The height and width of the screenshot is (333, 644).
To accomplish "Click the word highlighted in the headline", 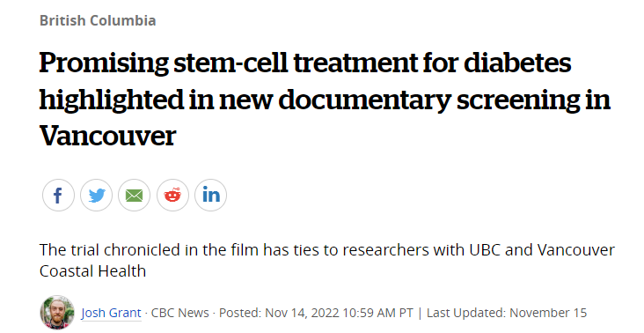I will point(112,100).
